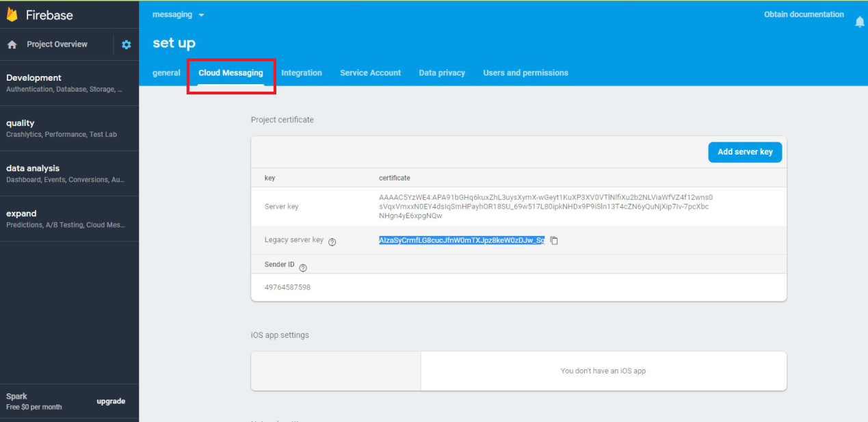Click the Sender ID label
Screen dimensions: 868x422
(279, 264)
